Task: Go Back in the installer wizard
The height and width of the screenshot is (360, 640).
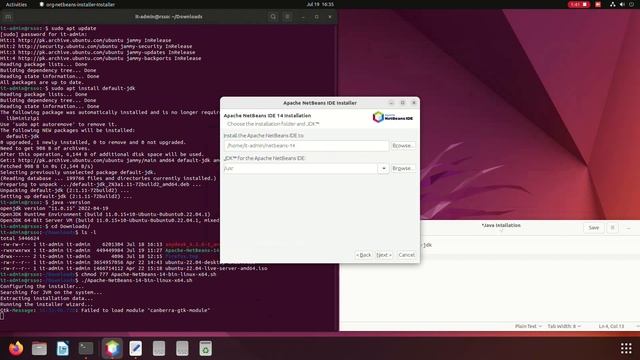Action: 364,255
